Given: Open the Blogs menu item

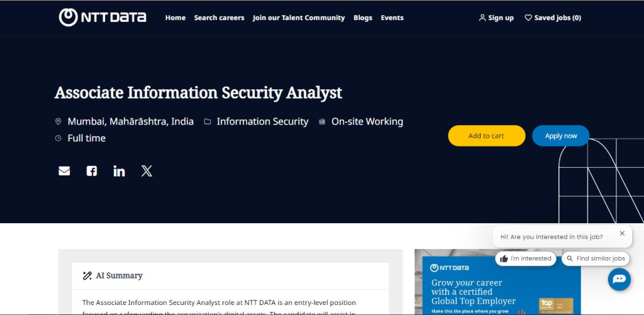Looking at the screenshot, I should click(363, 18).
